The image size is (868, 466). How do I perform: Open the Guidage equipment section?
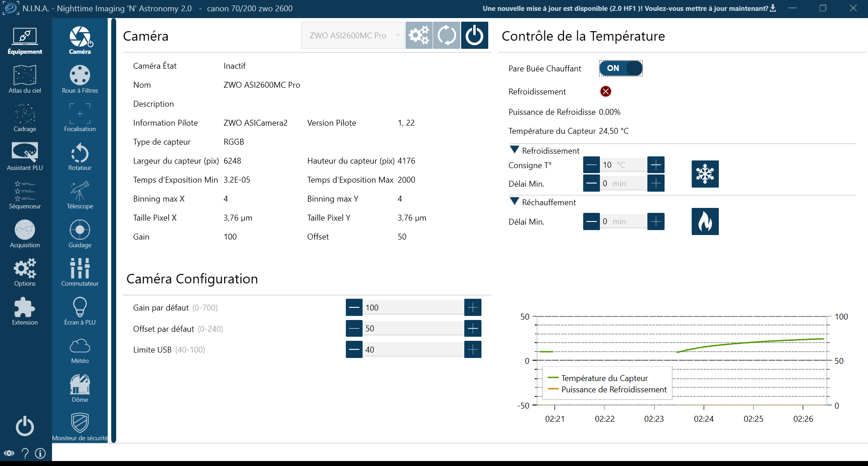[x=80, y=234]
